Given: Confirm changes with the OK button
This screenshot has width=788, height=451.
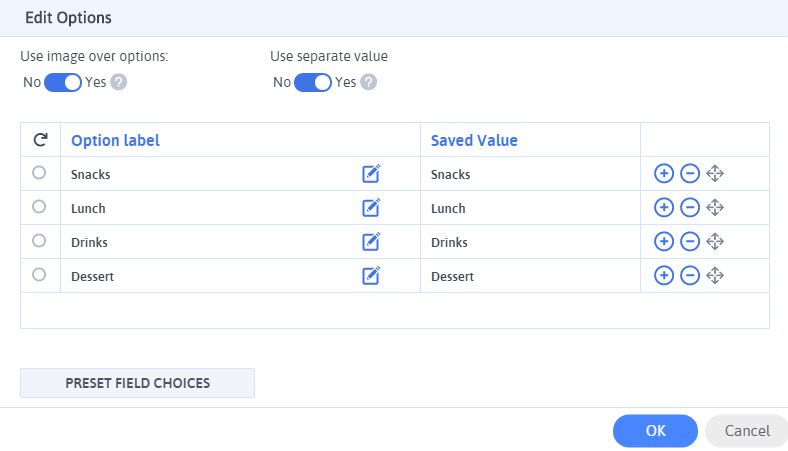Looking at the screenshot, I should [655, 431].
